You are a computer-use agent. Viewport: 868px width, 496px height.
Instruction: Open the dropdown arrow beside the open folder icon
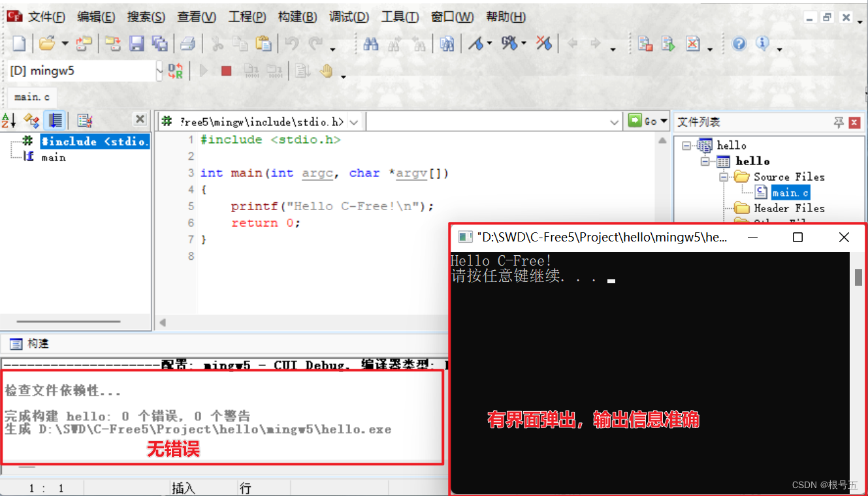[65, 44]
